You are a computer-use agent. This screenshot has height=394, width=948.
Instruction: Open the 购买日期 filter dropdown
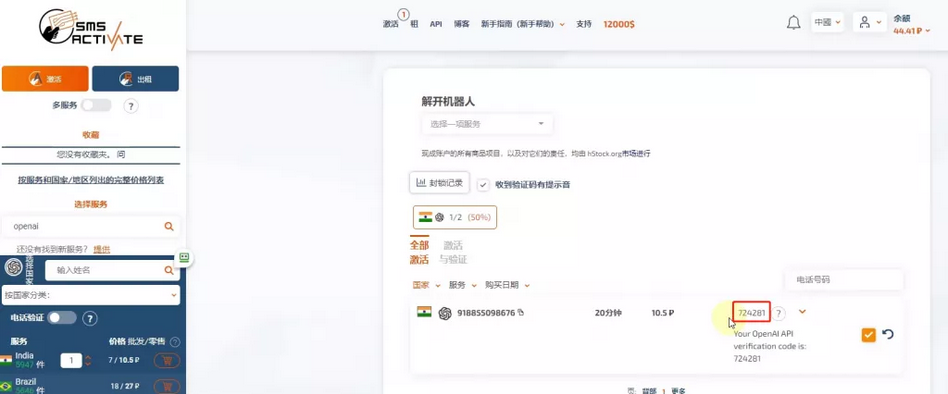[508, 285]
